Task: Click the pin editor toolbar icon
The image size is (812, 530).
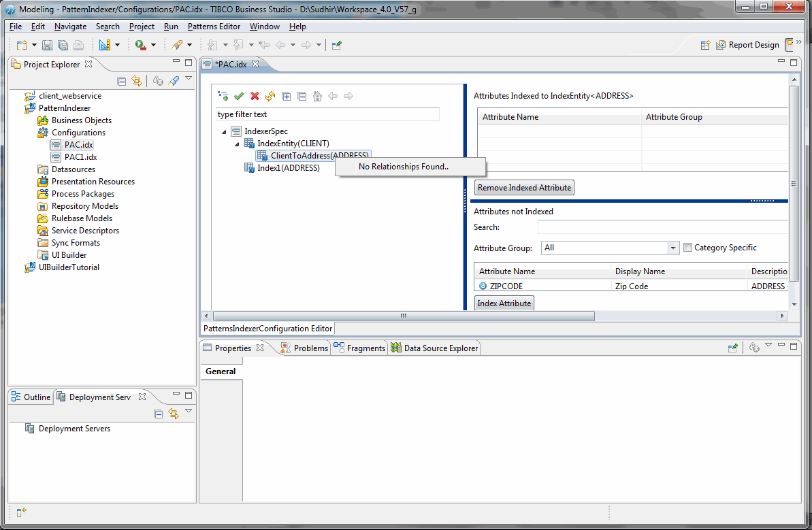Action: click(x=337, y=45)
